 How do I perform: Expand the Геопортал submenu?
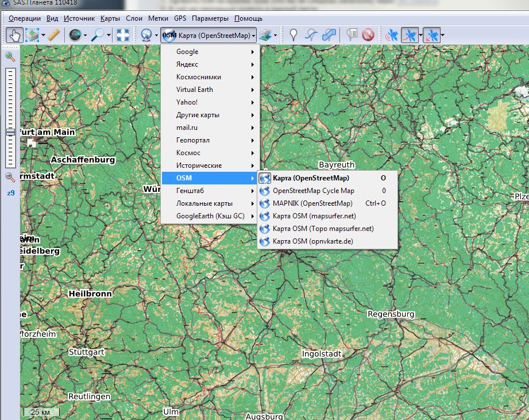tap(210, 140)
